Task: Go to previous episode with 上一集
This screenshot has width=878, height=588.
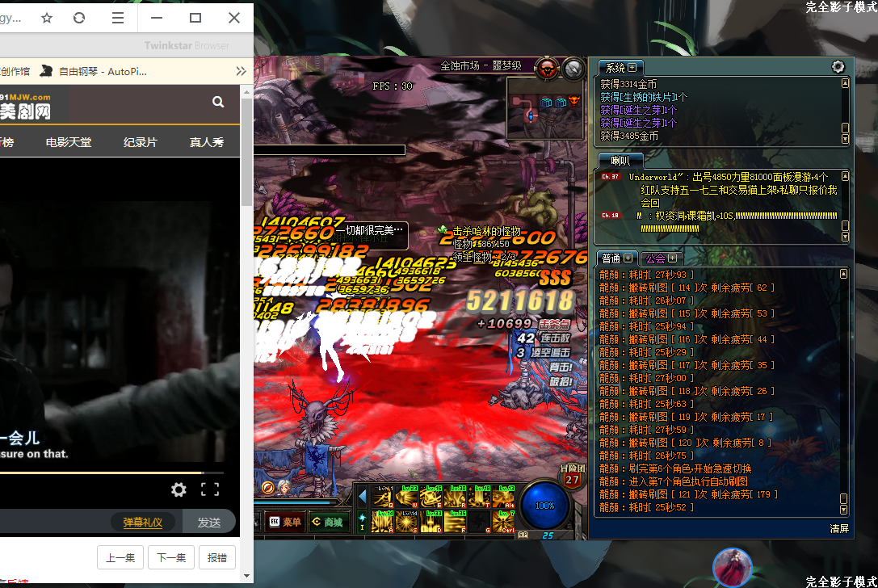Action: [x=120, y=558]
